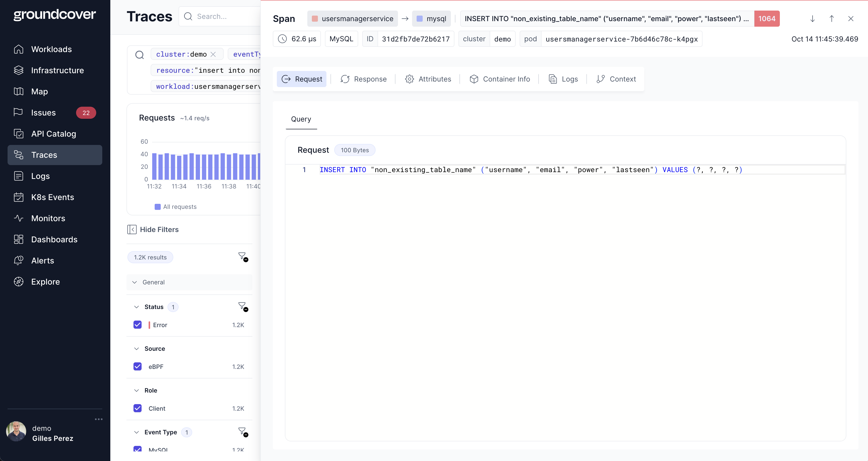Screen dimensions: 868x461
Task: Switch to the Response tab
Action: pos(363,79)
